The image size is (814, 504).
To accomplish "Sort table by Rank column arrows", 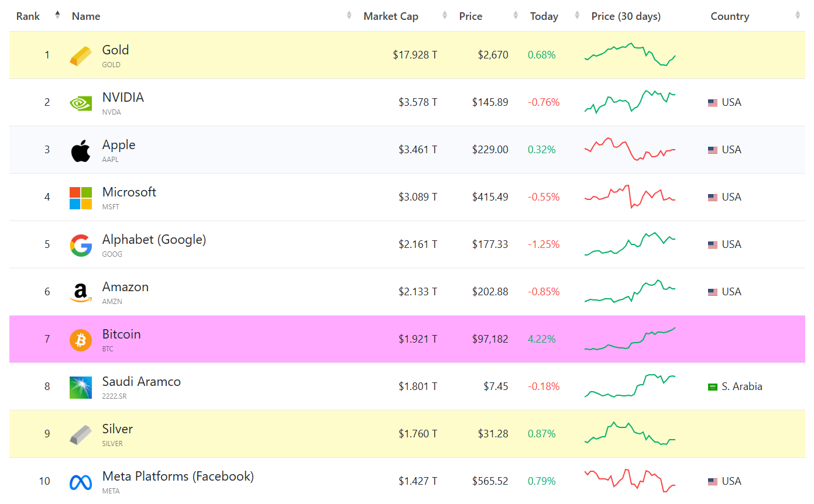I will [57, 15].
